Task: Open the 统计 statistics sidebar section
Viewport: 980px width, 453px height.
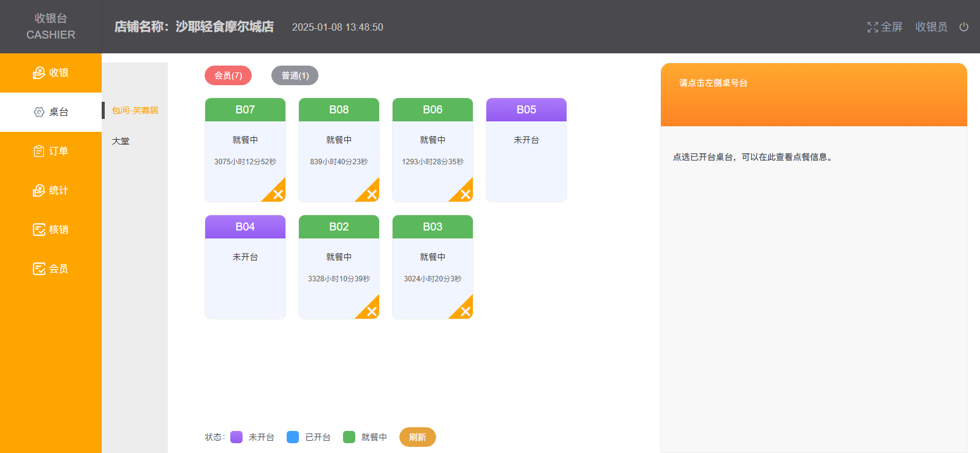Action: [x=51, y=191]
